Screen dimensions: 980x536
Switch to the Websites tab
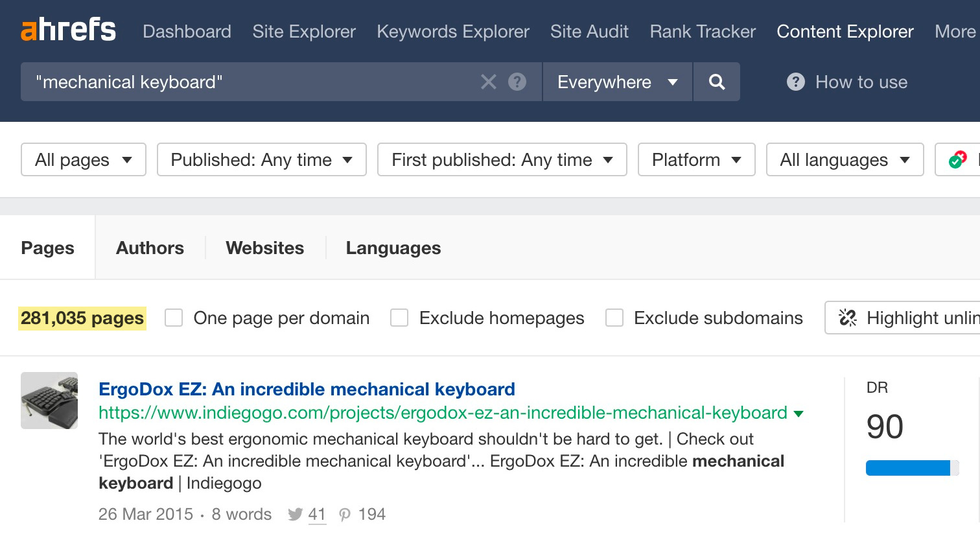point(265,248)
